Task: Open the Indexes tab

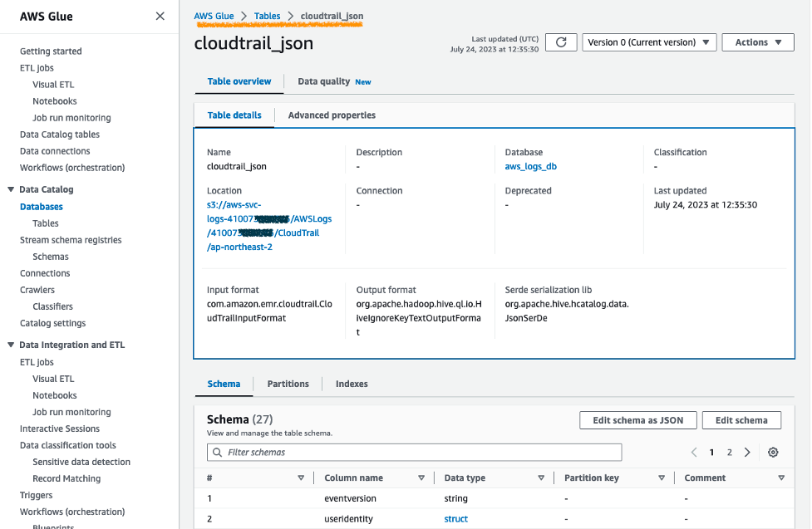Action: (352, 384)
